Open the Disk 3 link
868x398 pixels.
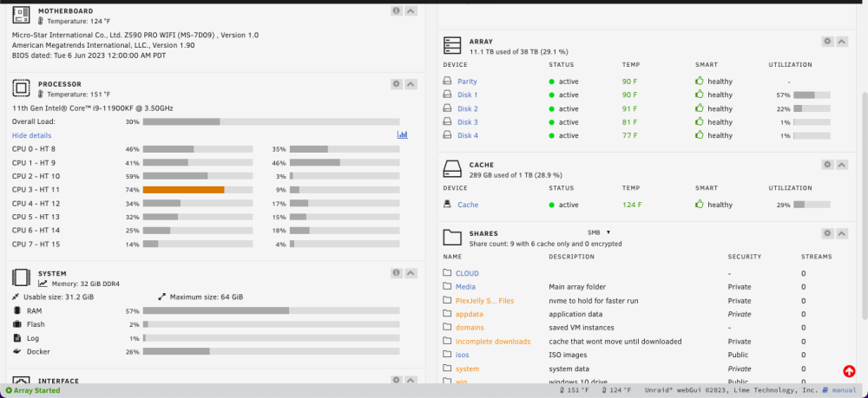468,122
